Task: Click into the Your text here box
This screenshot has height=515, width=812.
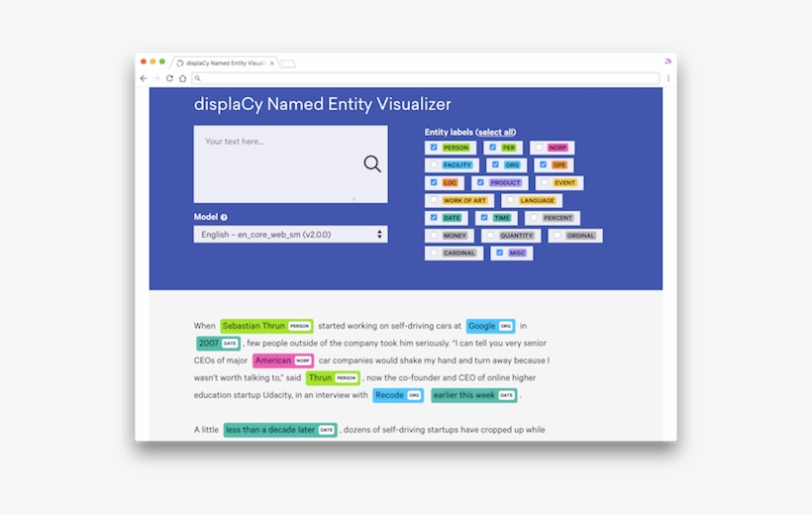Action: tap(290, 163)
